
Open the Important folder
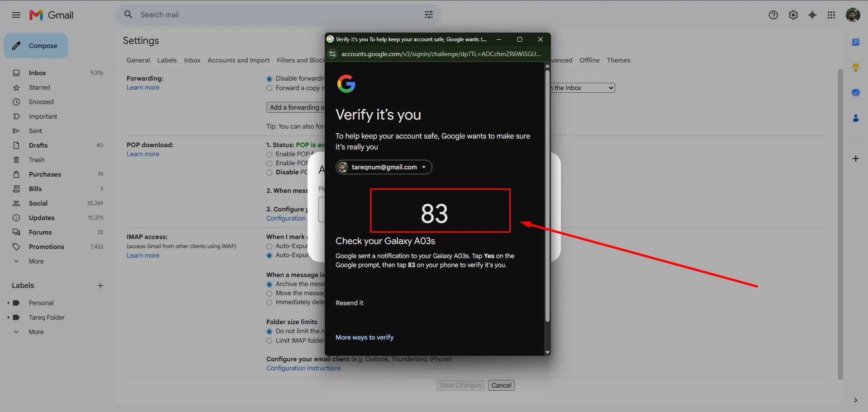[x=58, y=116]
